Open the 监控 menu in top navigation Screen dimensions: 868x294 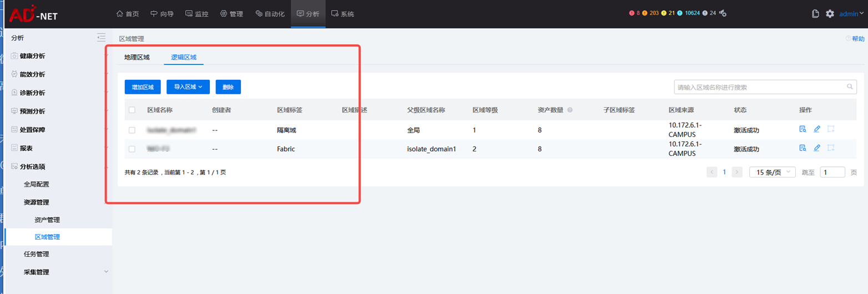click(x=196, y=14)
